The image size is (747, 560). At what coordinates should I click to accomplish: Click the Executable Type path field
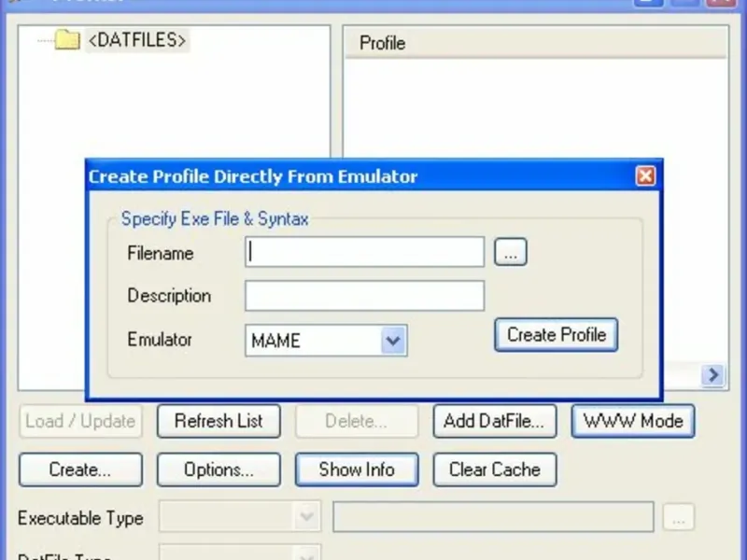[493, 517]
